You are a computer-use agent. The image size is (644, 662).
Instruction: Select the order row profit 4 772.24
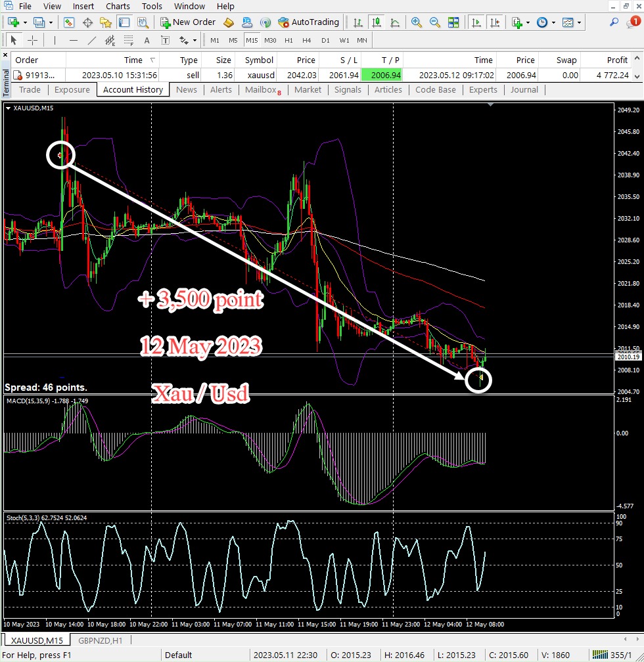coord(612,75)
